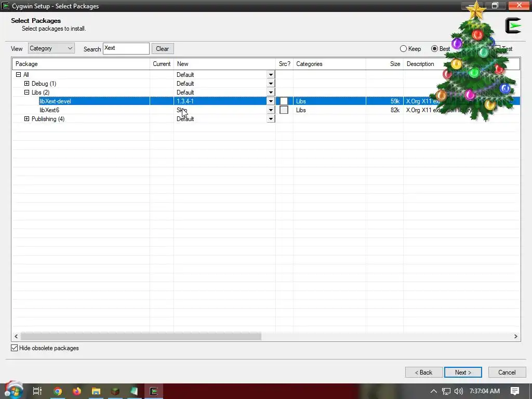Check the Src? box for libXext6
The image size is (532, 399).
tap(284, 110)
